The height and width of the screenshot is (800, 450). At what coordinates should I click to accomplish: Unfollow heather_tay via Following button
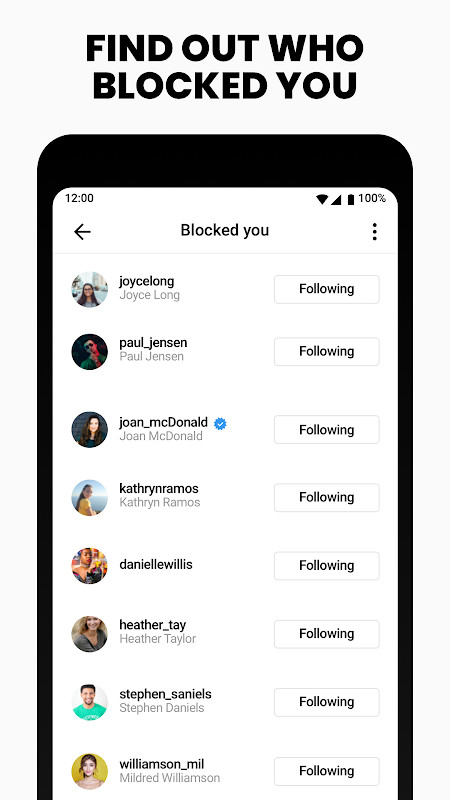pyautogui.click(x=327, y=634)
